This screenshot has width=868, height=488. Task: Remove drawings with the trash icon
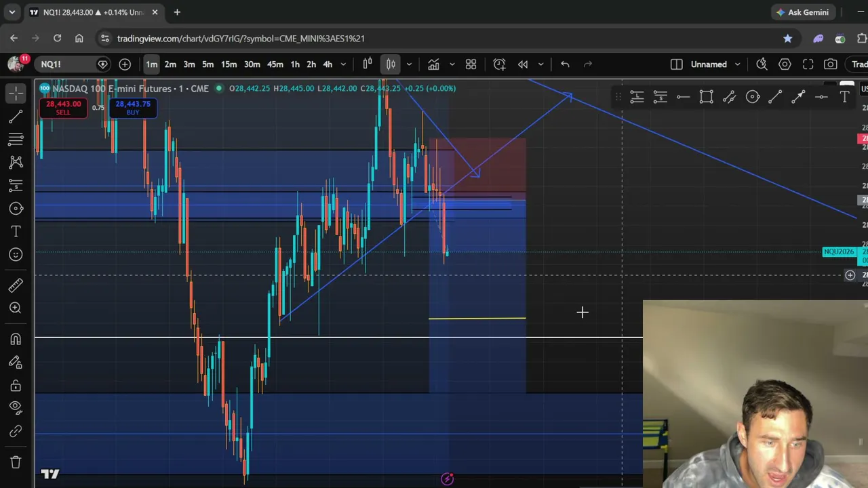click(16, 462)
